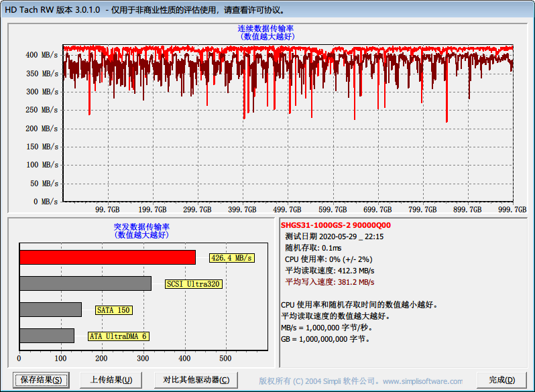The image size is (535, 392).
Task: Click the 完成(D) button
Action: (x=501, y=380)
